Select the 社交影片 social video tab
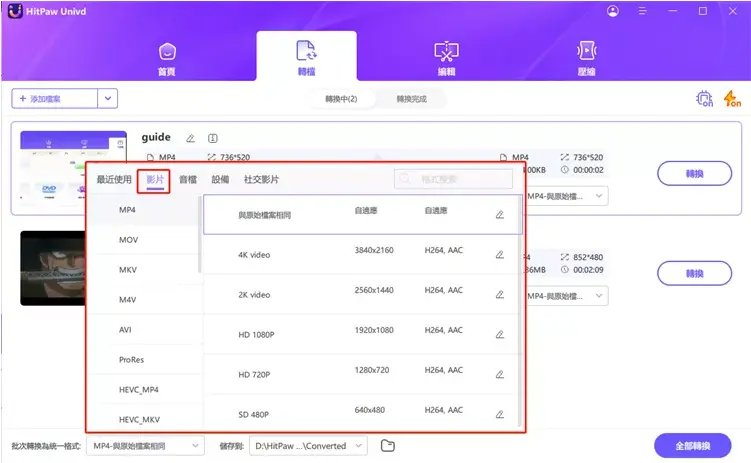Screen dimensions: 751x463 [262, 179]
